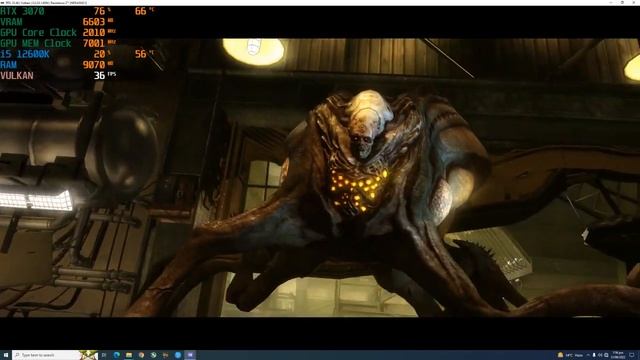640x360 pixels.
Task: Open Task View on the taskbar
Action: click(104, 355)
